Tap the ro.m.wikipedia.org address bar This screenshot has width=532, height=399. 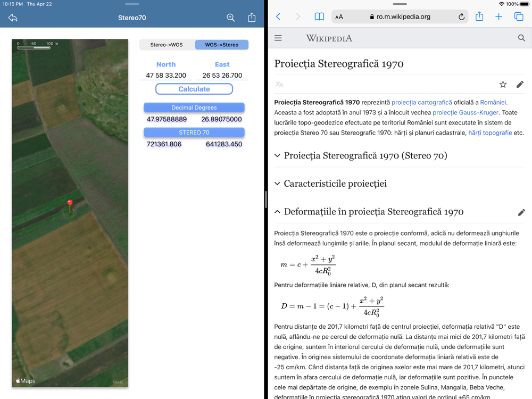point(400,16)
